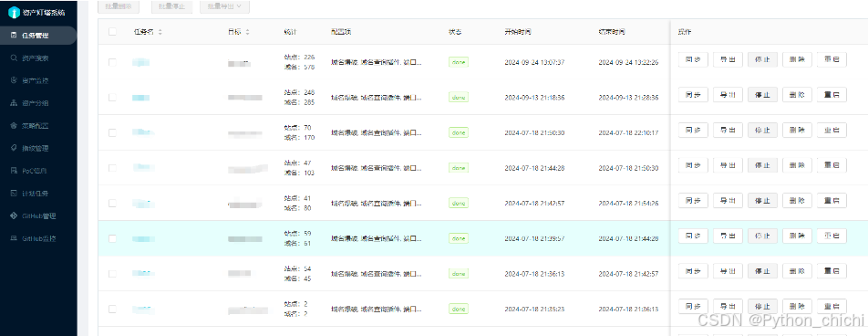Click the start time 2024-09-13 21:18:36

pyautogui.click(x=534, y=98)
